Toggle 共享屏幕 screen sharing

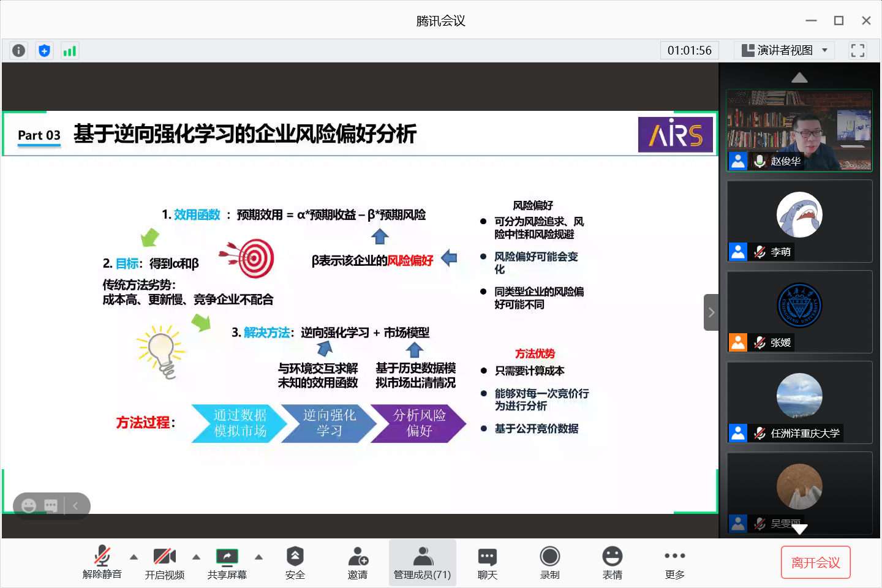click(x=227, y=562)
